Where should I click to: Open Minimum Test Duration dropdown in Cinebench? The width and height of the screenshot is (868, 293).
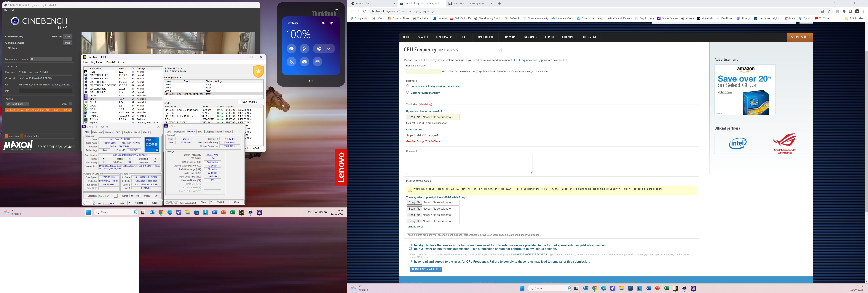51,59
